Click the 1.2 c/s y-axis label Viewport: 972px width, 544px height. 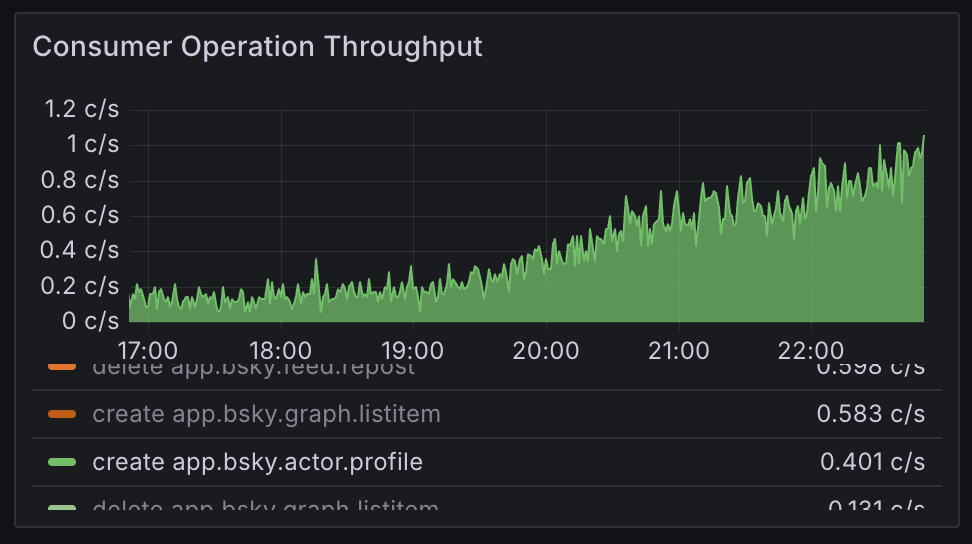81,109
